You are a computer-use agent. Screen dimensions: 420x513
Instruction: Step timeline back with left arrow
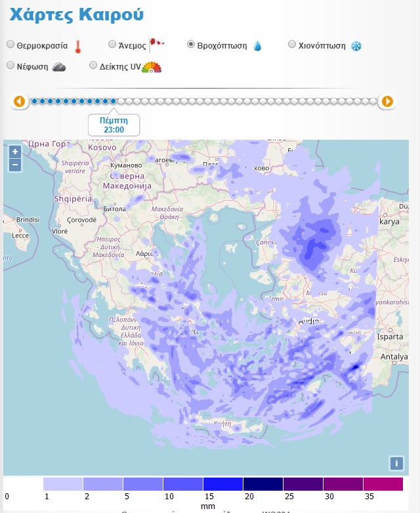(19, 101)
